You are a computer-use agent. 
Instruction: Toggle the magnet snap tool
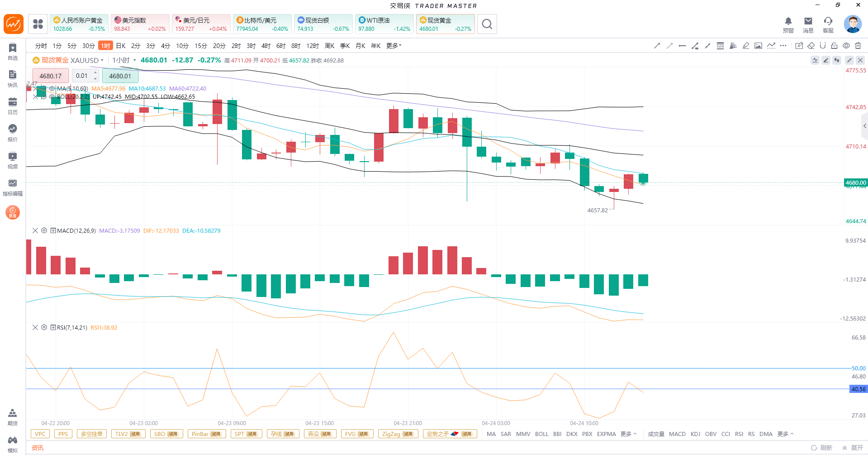(x=823, y=46)
